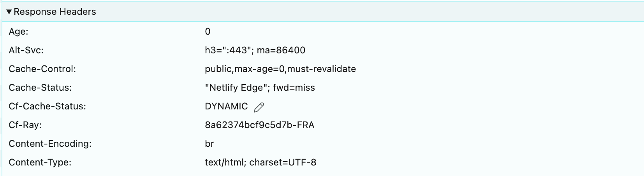Select the Content-Type header name

[x=40, y=162]
